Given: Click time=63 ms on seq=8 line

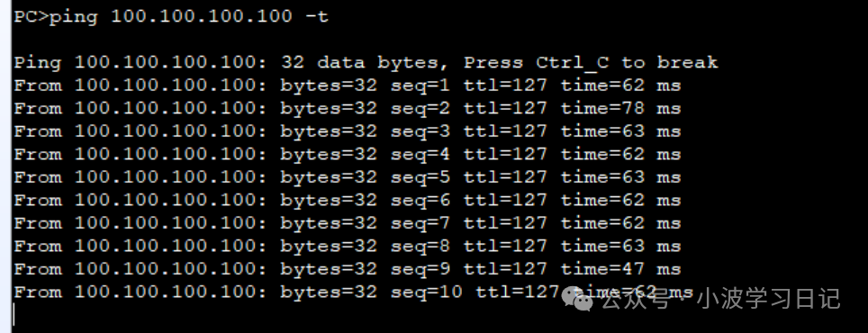Looking at the screenshot, I should pyautogui.click(x=620, y=247).
